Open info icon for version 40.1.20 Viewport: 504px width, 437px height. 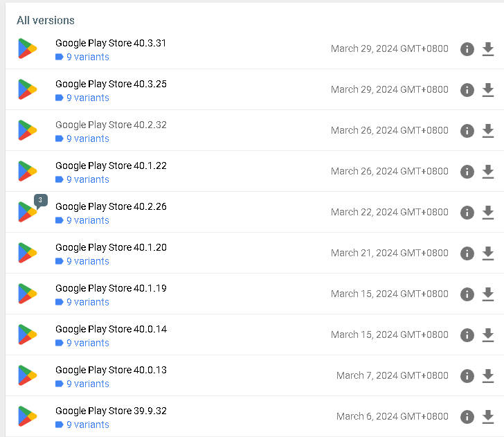click(x=467, y=253)
